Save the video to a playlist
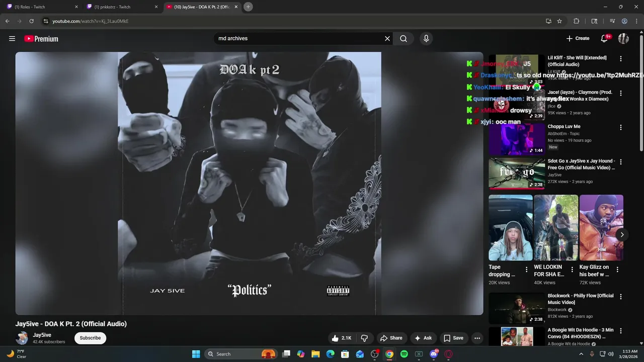644x362 pixels. (x=453, y=338)
